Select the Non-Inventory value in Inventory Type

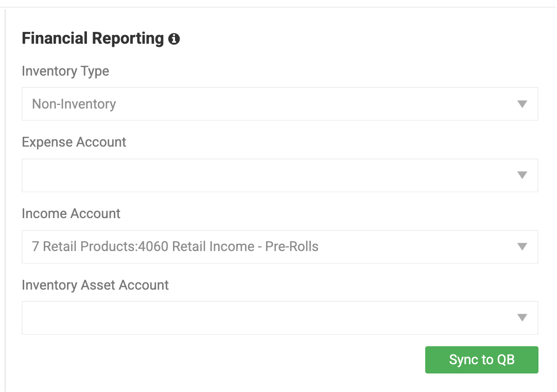[x=73, y=104]
